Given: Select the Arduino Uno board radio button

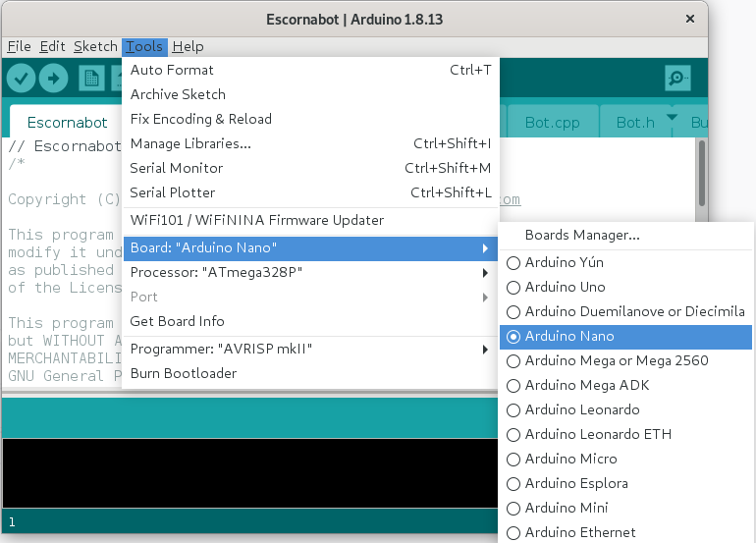Looking at the screenshot, I should pyautogui.click(x=513, y=288).
